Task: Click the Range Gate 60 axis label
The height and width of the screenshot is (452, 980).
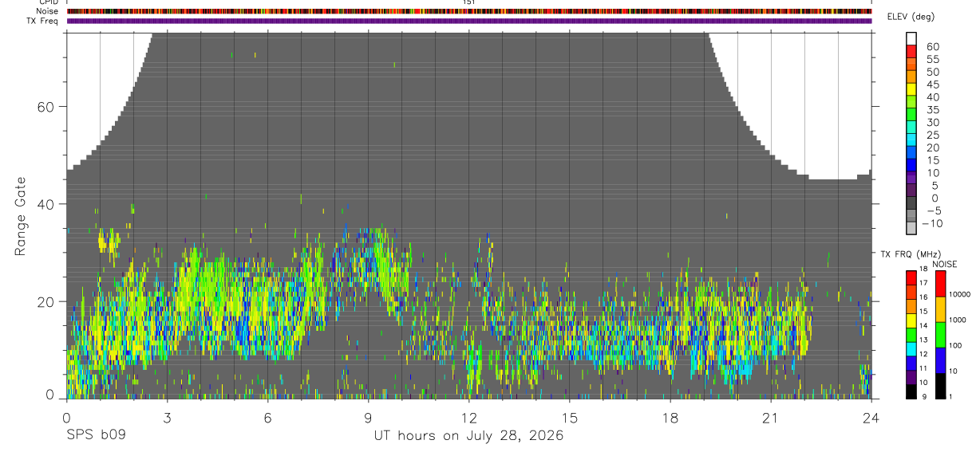Action: pyautogui.click(x=45, y=107)
